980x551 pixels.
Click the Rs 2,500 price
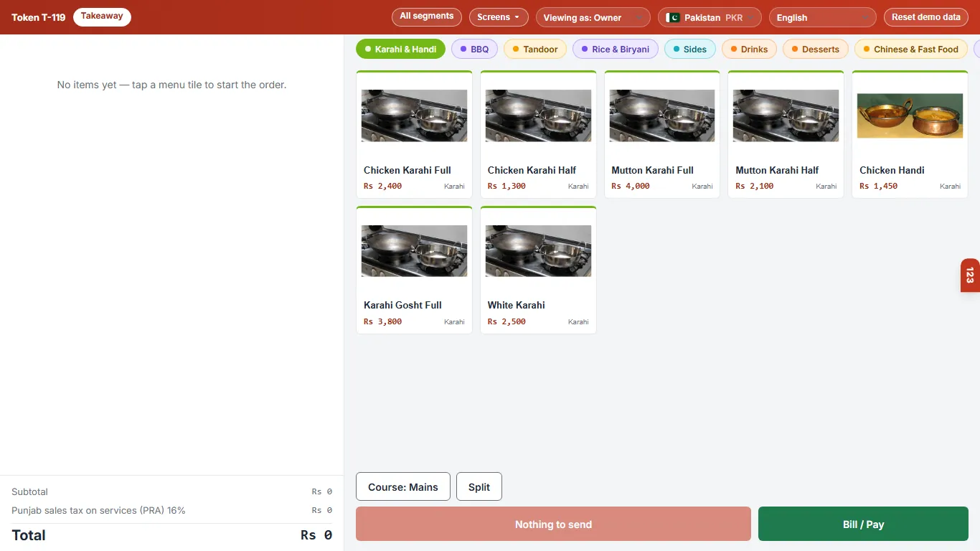click(507, 321)
